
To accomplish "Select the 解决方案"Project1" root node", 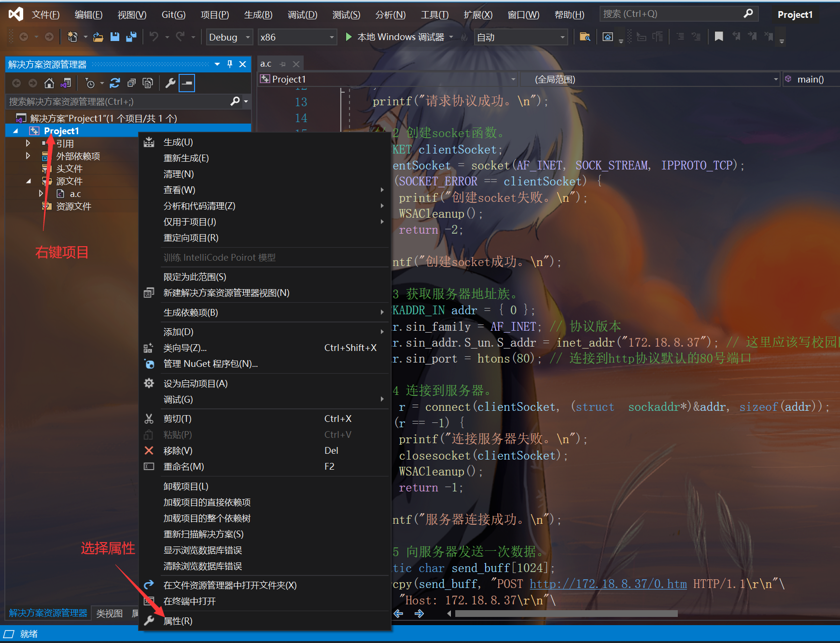I will tap(103, 118).
